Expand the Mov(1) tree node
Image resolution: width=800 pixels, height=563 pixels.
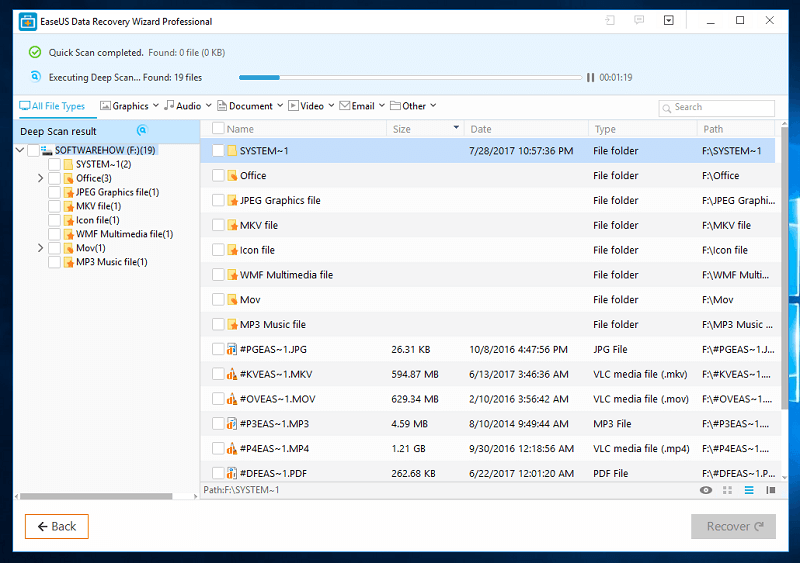40,248
